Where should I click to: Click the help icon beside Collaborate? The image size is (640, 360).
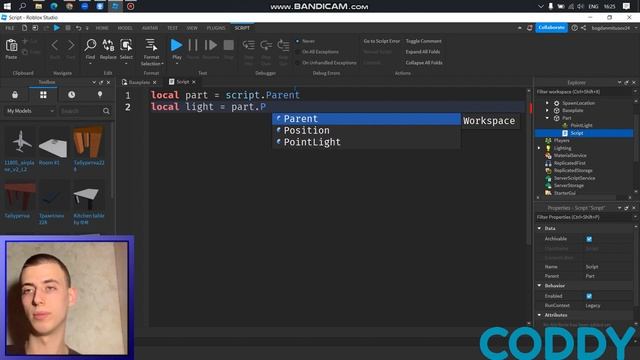pyautogui.click(x=574, y=28)
